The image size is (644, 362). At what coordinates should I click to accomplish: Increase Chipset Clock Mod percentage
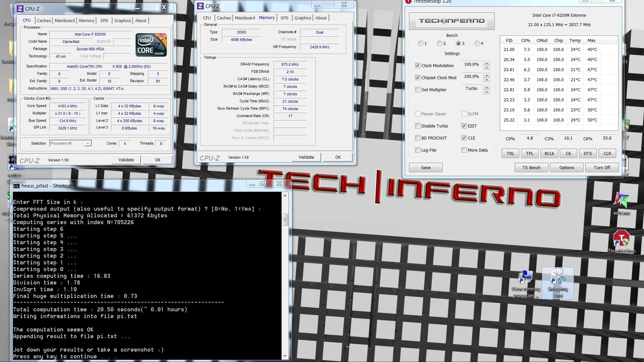[x=487, y=75]
